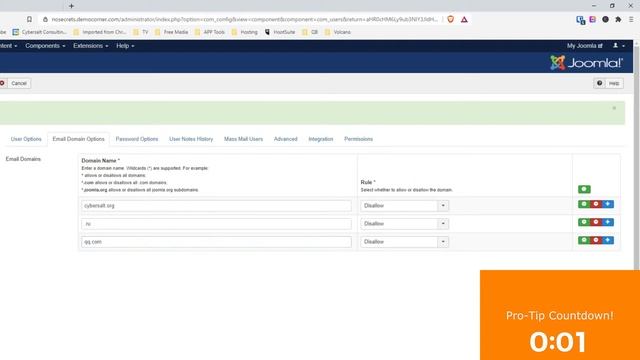This screenshot has width=640, height=360.
Task: Open the Help menu in top bar
Action: point(125,46)
